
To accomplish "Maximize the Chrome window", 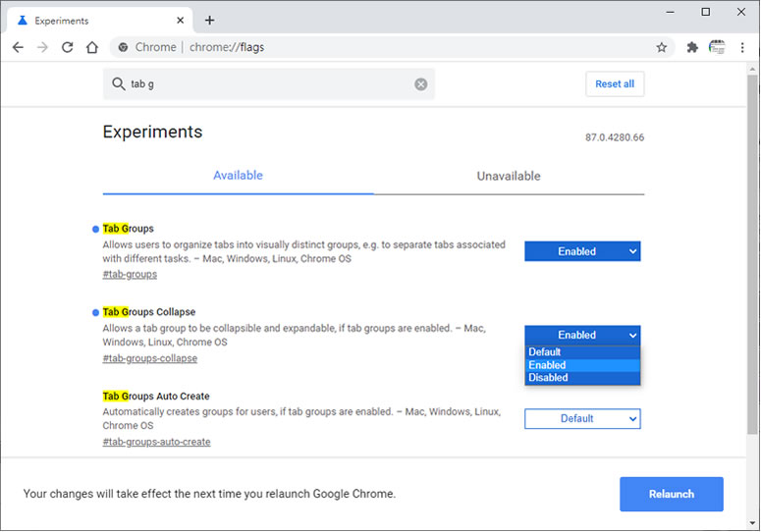I will coord(706,12).
